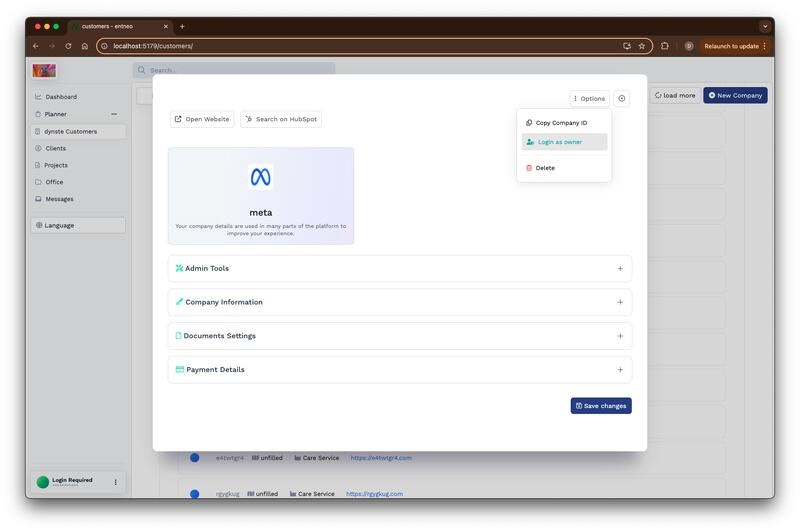Screen dimensions: 800x532
Task: Click the browser home icon
Action: click(85, 46)
